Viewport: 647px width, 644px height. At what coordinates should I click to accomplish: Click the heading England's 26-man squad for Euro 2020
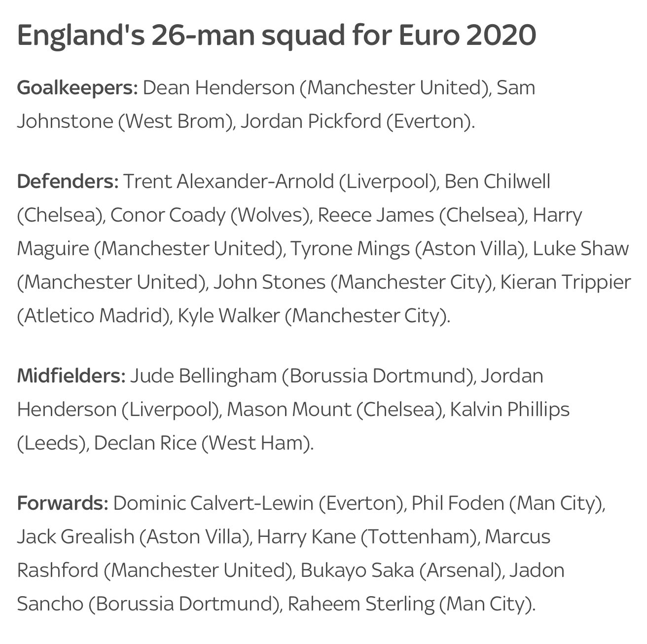point(277,37)
